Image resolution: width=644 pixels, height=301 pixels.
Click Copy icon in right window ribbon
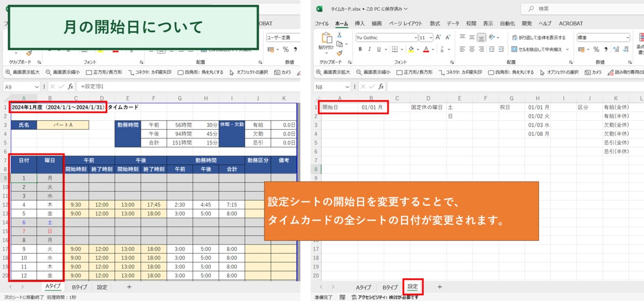pyautogui.click(x=338, y=44)
